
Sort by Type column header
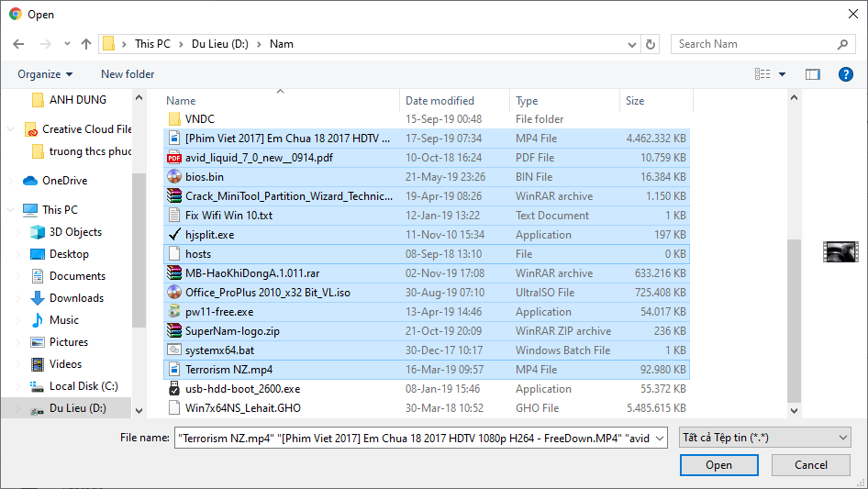527,101
